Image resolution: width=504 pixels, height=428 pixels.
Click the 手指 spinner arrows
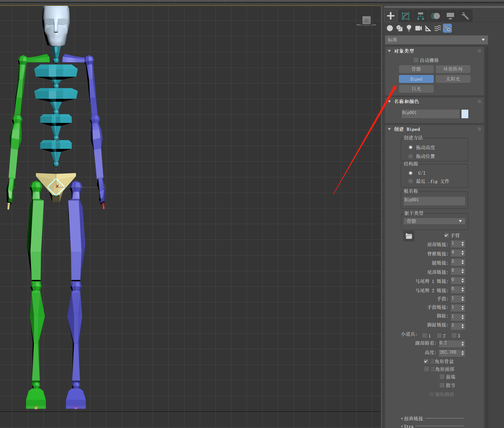463,299
